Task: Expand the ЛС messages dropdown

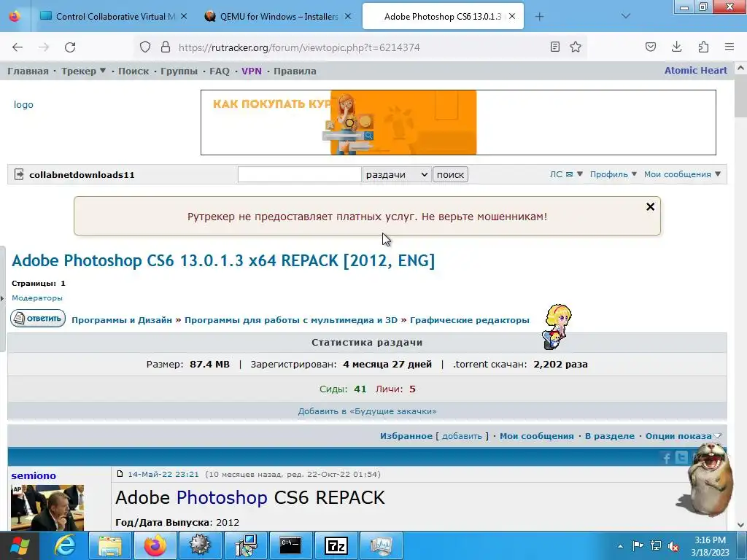Action: click(566, 174)
